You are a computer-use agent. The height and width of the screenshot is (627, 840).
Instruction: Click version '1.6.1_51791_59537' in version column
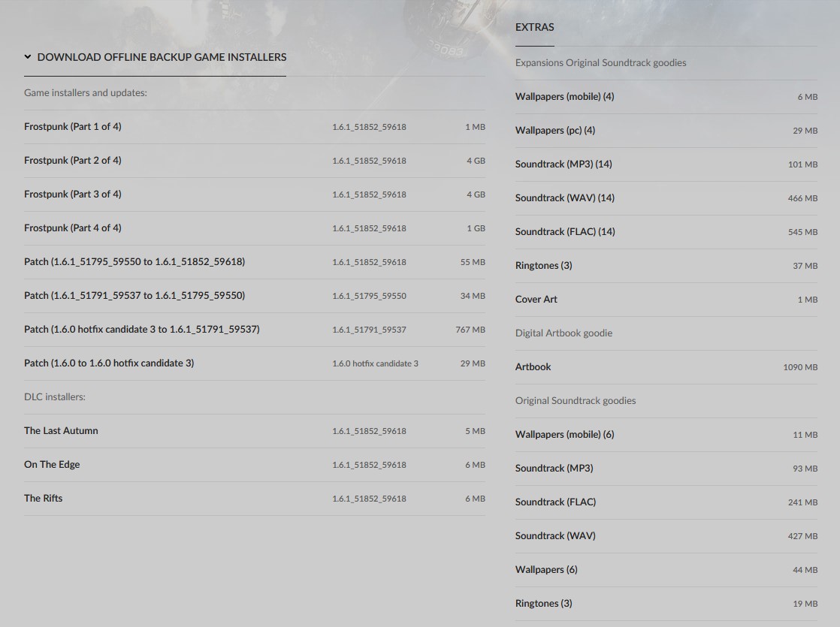[369, 330]
